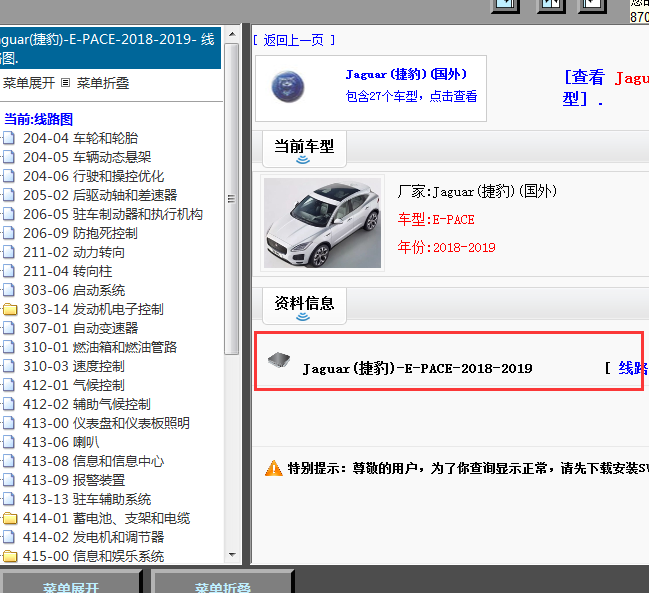This screenshot has height=593, width=649.
Task: Expand the 414-01 蓄电池、支架和电缆 folder
Action: (x=10, y=518)
